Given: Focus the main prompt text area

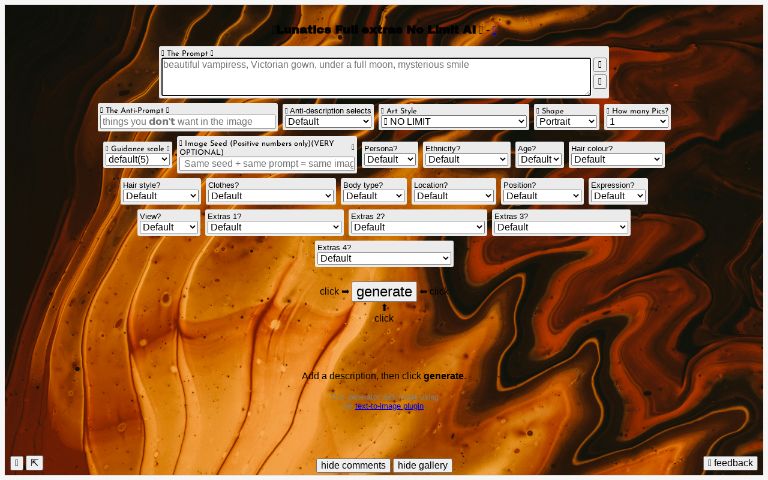Looking at the screenshot, I should [x=375, y=76].
